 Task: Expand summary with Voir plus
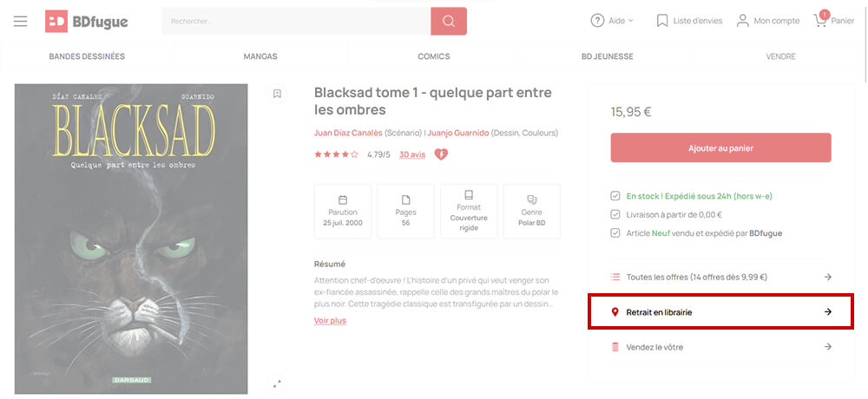(x=330, y=320)
